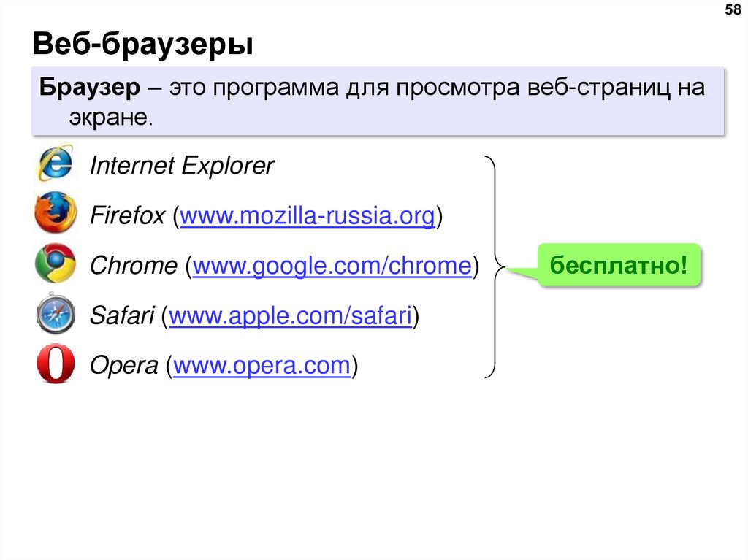Select the Internet Explorer text label
Screen dimensions: 748x560
(x=181, y=166)
